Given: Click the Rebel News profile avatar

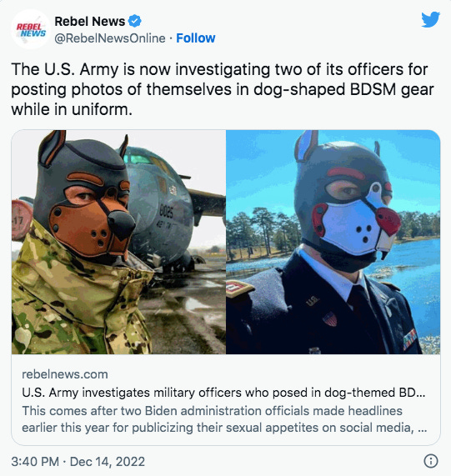Looking at the screenshot, I should tap(31, 29).
